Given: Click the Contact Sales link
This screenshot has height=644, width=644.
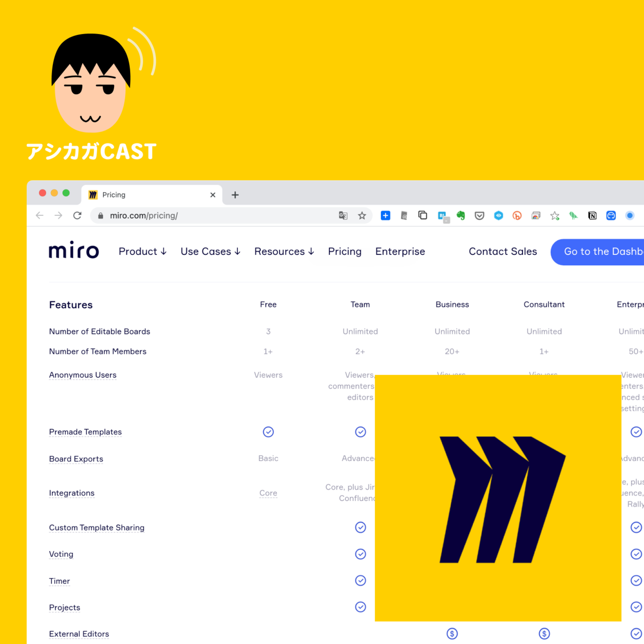Looking at the screenshot, I should [x=503, y=251].
